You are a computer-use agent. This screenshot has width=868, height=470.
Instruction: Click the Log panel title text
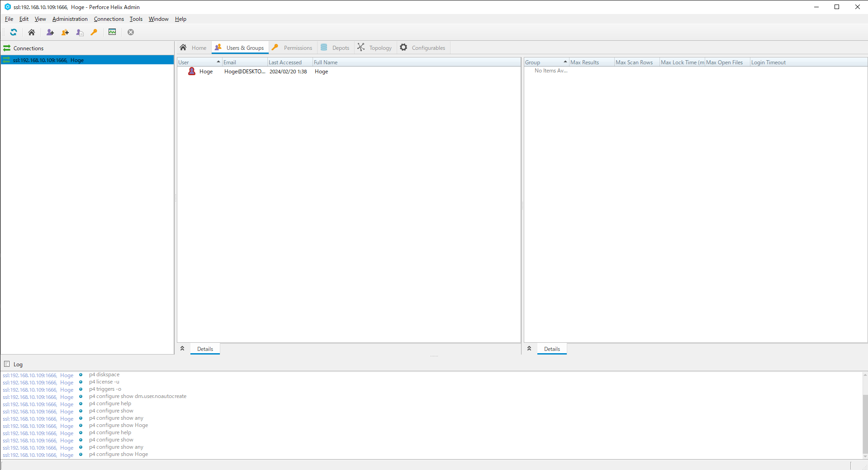18,364
